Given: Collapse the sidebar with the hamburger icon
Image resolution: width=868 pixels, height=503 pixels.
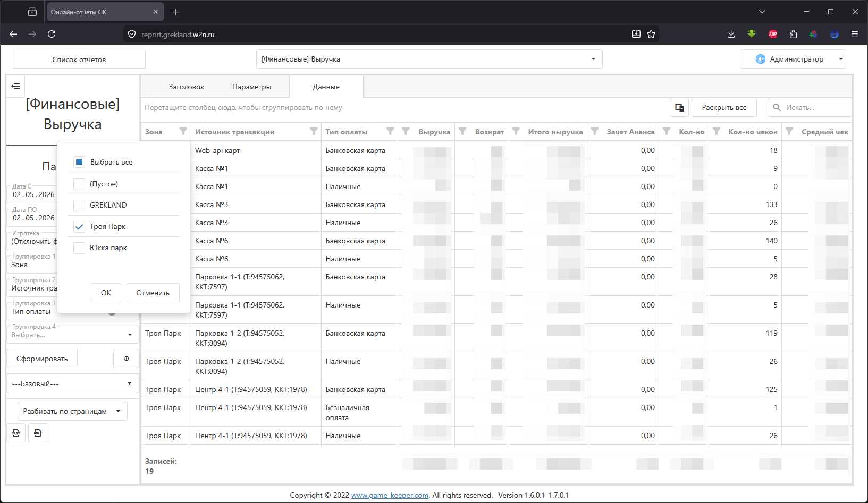Looking at the screenshot, I should (15, 86).
